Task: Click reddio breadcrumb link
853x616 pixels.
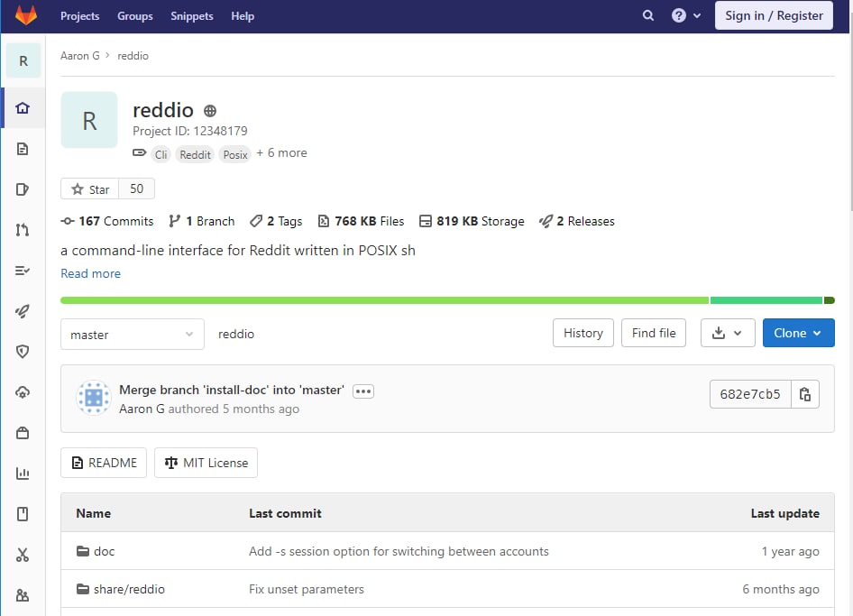Action: [133, 56]
